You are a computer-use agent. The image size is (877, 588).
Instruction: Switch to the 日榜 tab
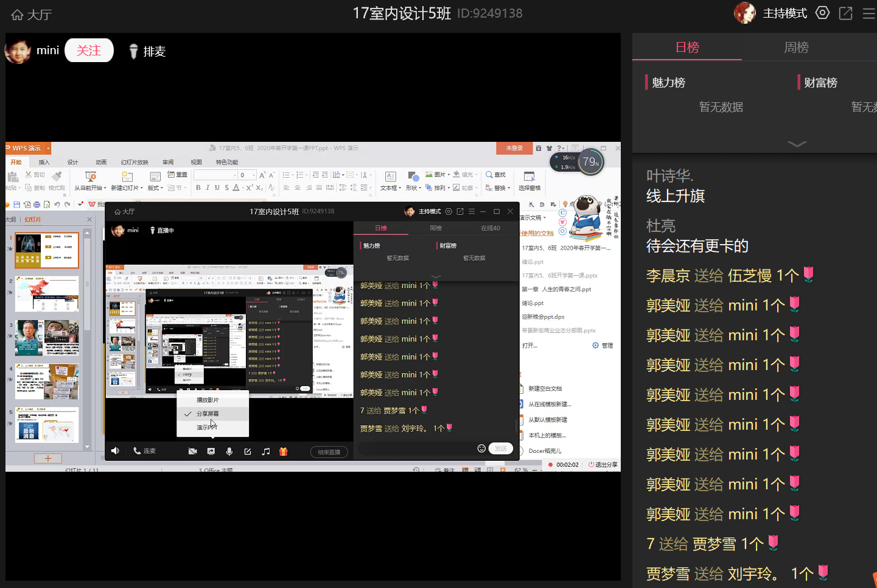coord(687,47)
